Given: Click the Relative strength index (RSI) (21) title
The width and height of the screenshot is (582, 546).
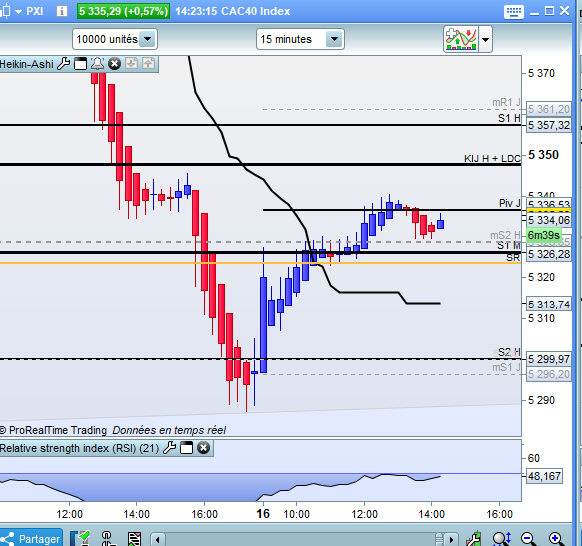Looking at the screenshot, I should point(79,448).
